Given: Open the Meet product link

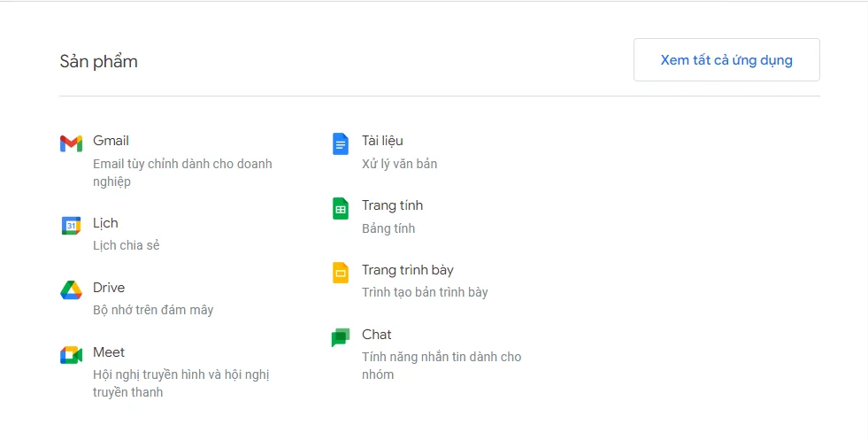Looking at the screenshot, I should pos(109,352).
